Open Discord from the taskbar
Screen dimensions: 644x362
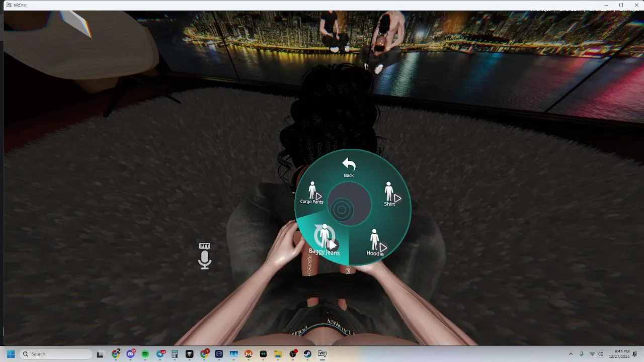(131, 354)
